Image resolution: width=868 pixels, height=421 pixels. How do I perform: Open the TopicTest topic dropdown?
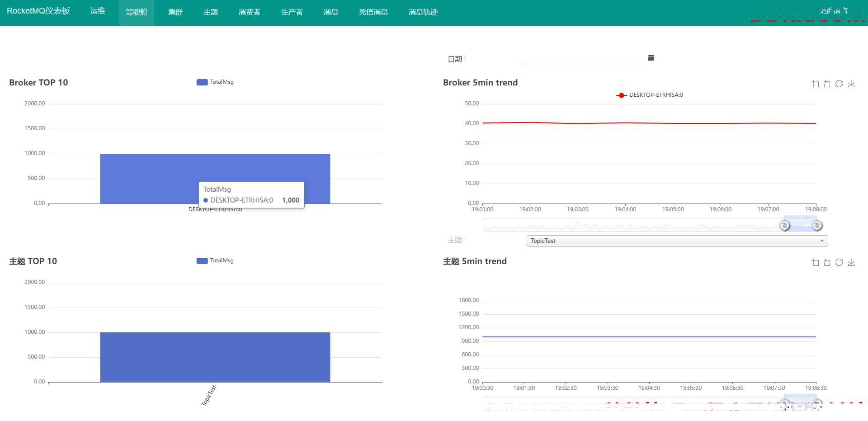click(x=677, y=241)
